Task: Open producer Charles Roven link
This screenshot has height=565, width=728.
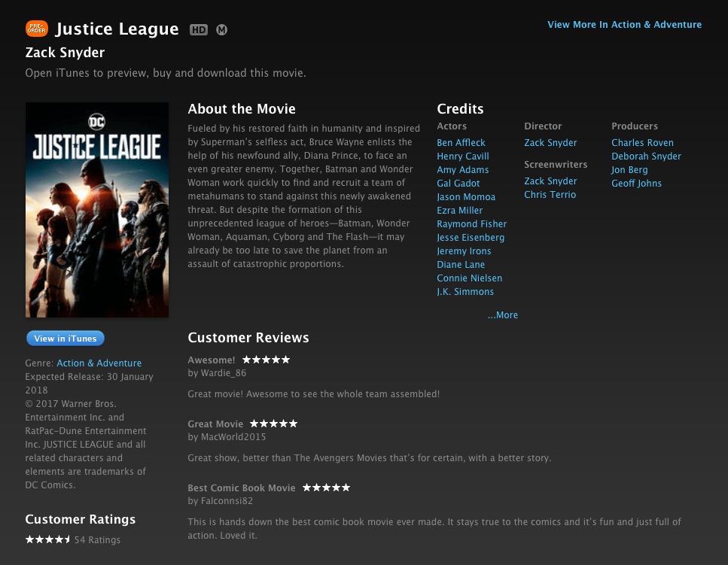Action: pos(643,143)
